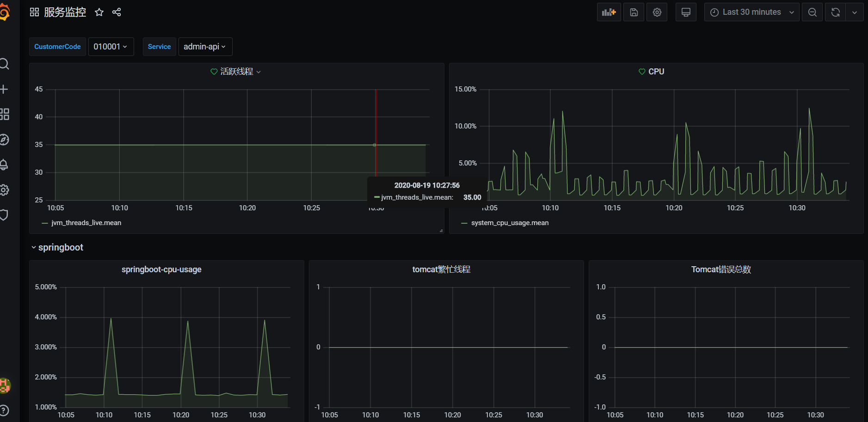The width and height of the screenshot is (868, 422).
Task: Open the Last 30 minutes time picker
Action: coord(751,12)
